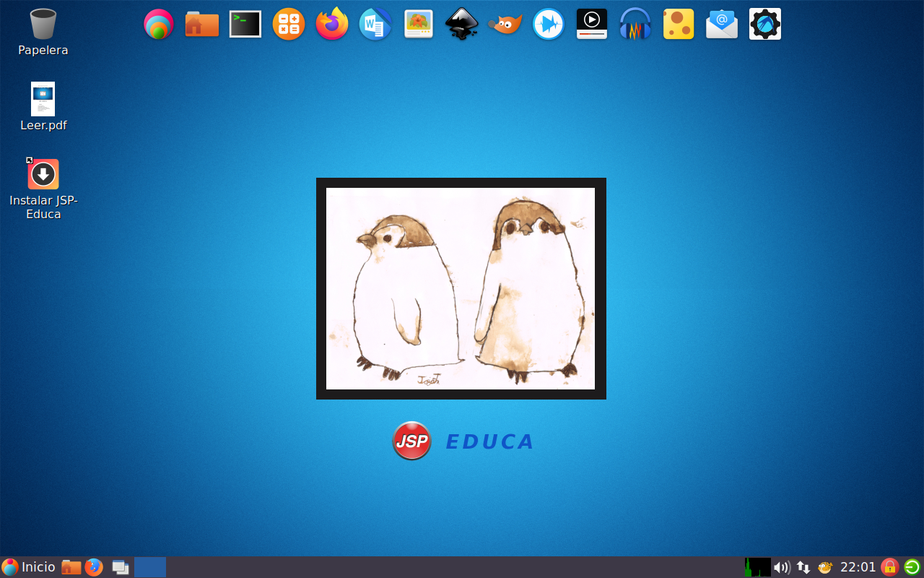
Task: Open the network arrows tray icon
Action: (x=803, y=567)
